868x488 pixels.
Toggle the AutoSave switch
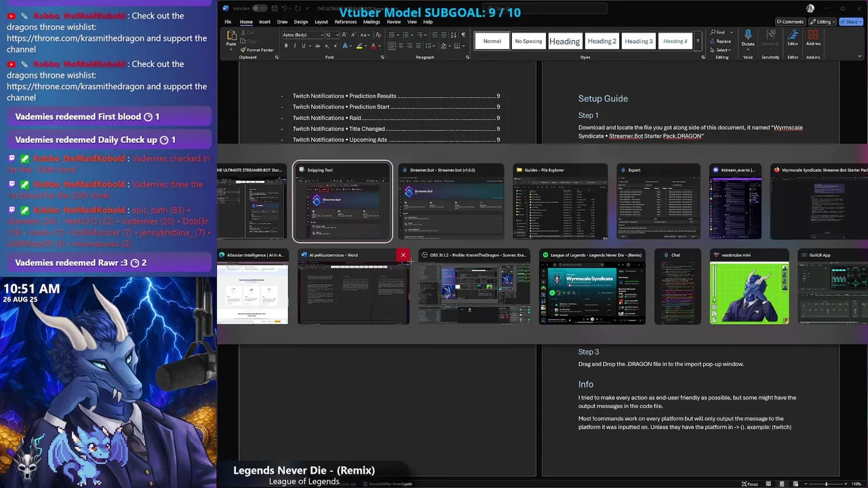point(260,8)
